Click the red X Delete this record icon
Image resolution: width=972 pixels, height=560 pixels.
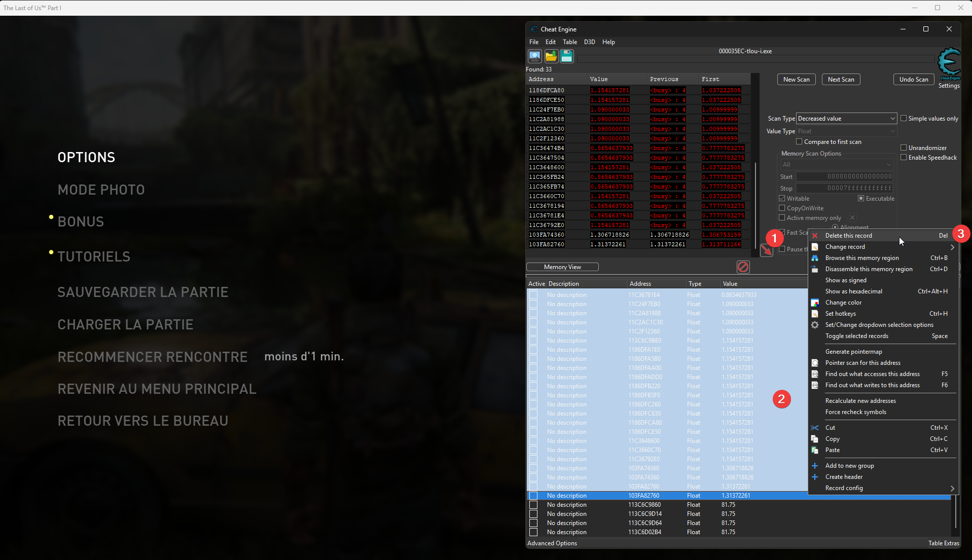point(815,236)
